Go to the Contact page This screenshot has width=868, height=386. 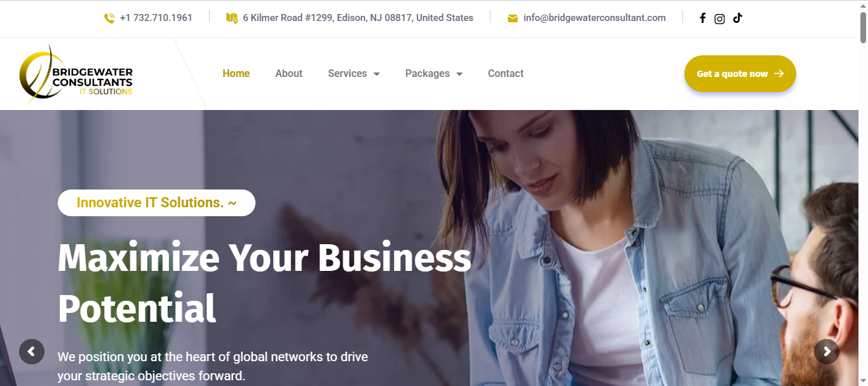tap(506, 73)
